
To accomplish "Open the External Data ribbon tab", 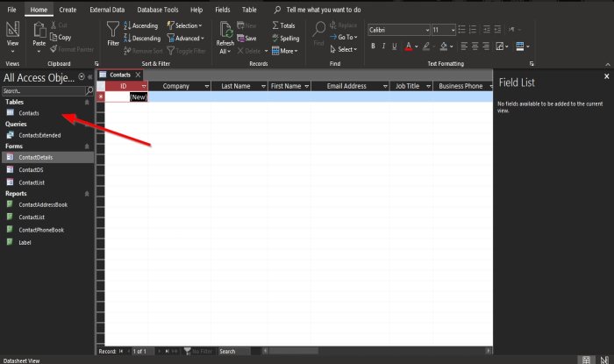I will (x=107, y=10).
